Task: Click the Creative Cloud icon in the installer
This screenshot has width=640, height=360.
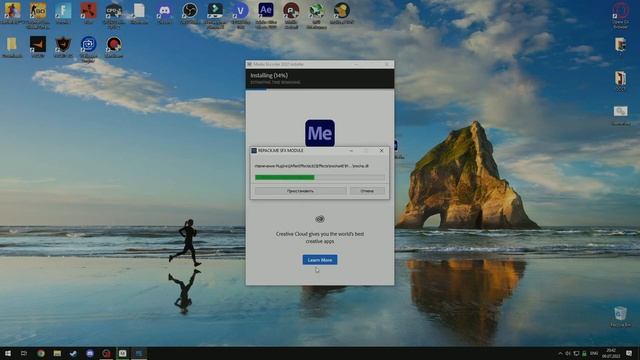Action: [x=320, y=219]
